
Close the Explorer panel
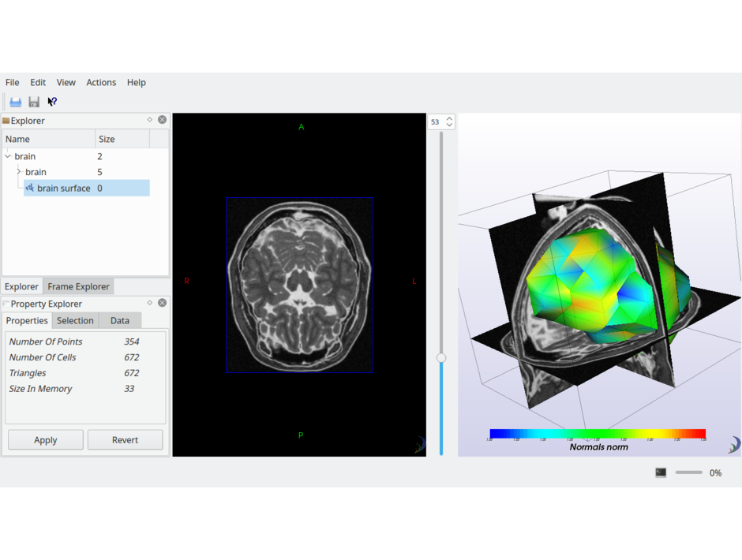[162, 120]
